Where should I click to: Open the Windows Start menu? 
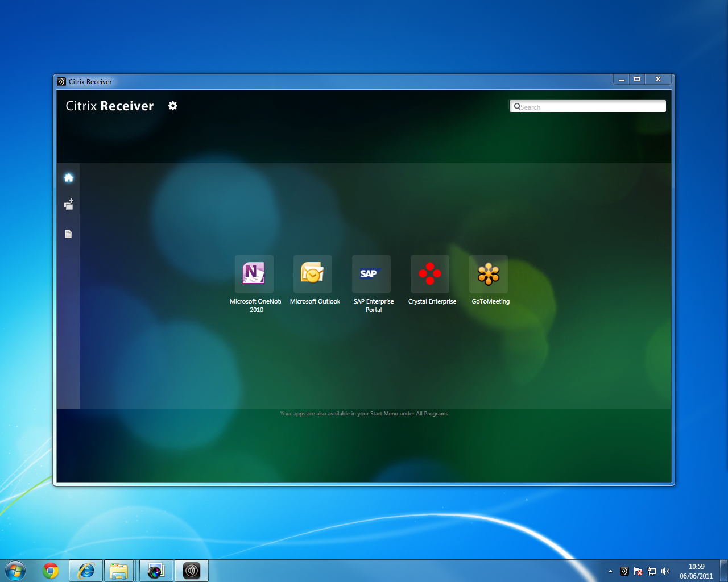pyautogui.click(x=15, y=571)
